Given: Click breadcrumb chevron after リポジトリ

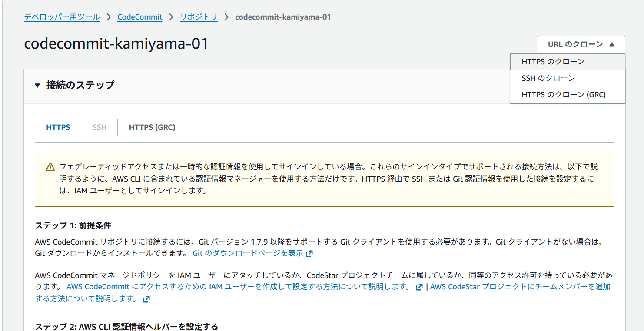Looking at the screenshot, I should 226,17.
